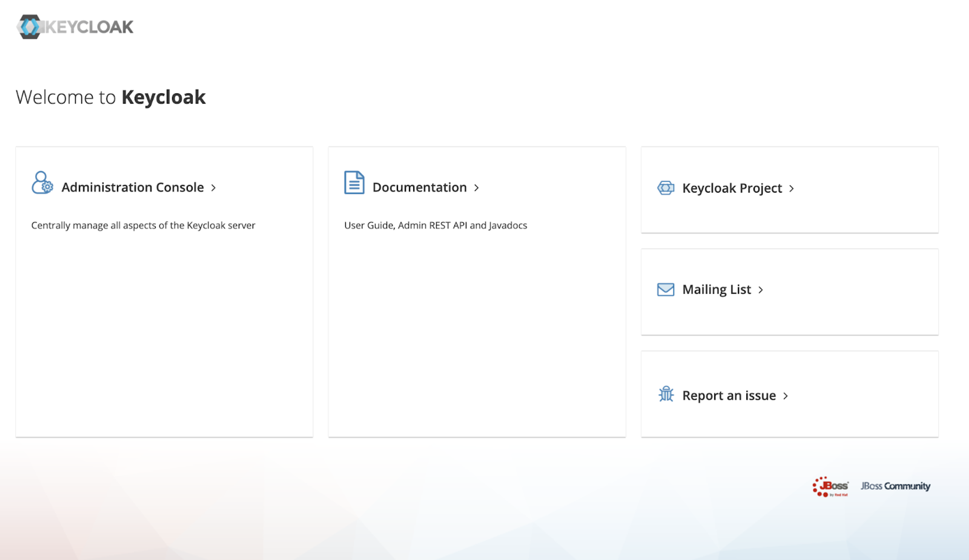Click the chevron after Report an issue
The height and width of the screenshot is (560, 969).
coord(786,396)
